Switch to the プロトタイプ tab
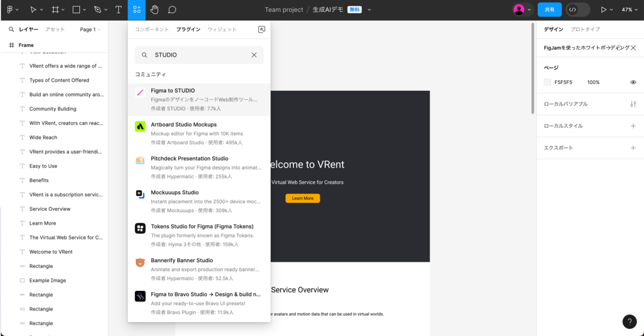644x336 pixels. click(x=585, y=30)
